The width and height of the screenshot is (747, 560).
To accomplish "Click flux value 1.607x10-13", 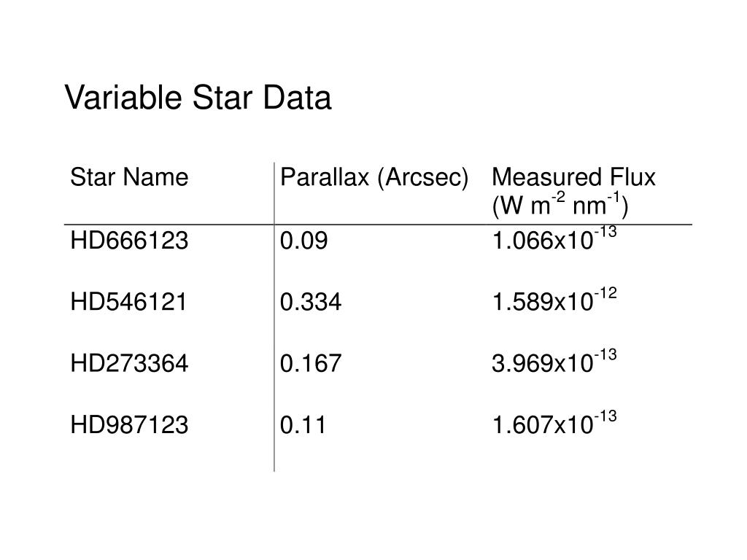I will 554,422.
